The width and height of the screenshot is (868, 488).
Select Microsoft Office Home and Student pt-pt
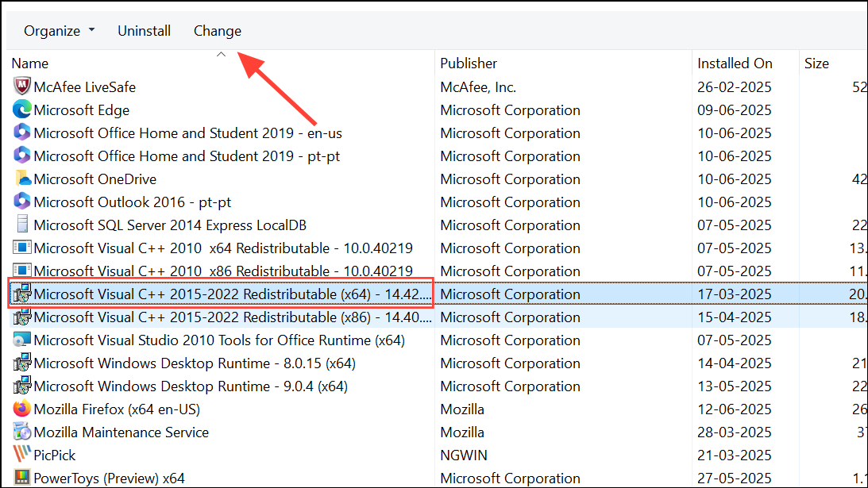[187, 156]
